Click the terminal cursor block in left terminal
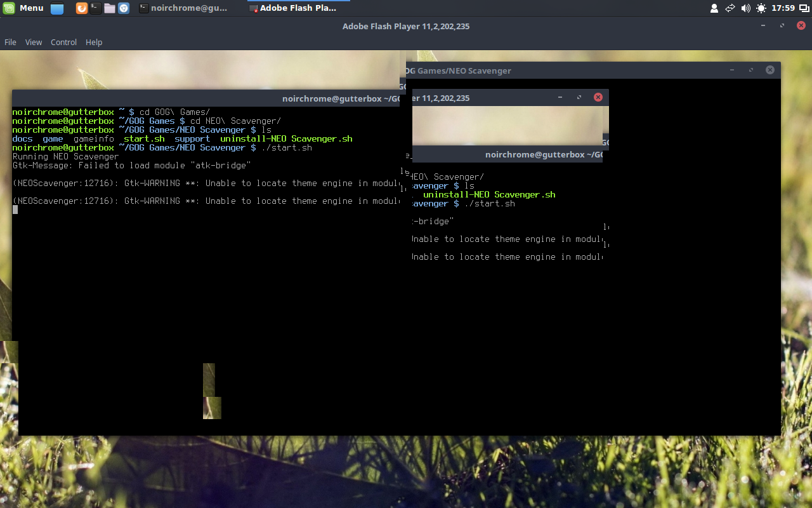This screenshot has height=508, width=812. pyautogui.click(x=15, y=210)
